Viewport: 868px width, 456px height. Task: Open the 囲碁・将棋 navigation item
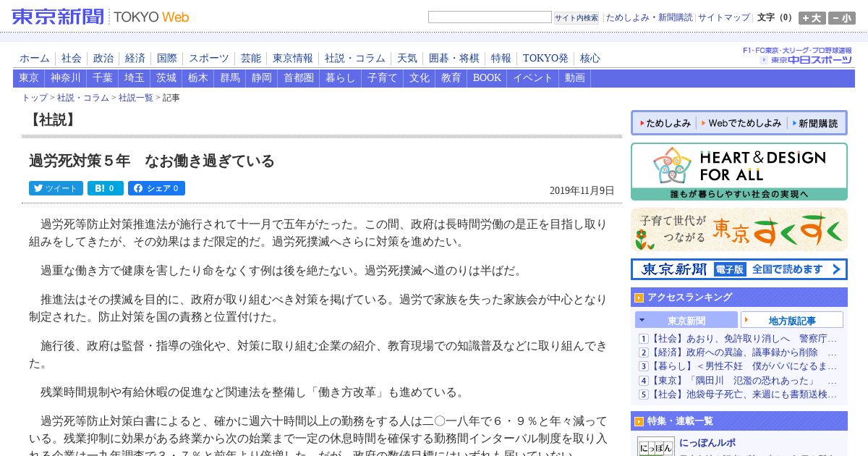pos(454,59)
